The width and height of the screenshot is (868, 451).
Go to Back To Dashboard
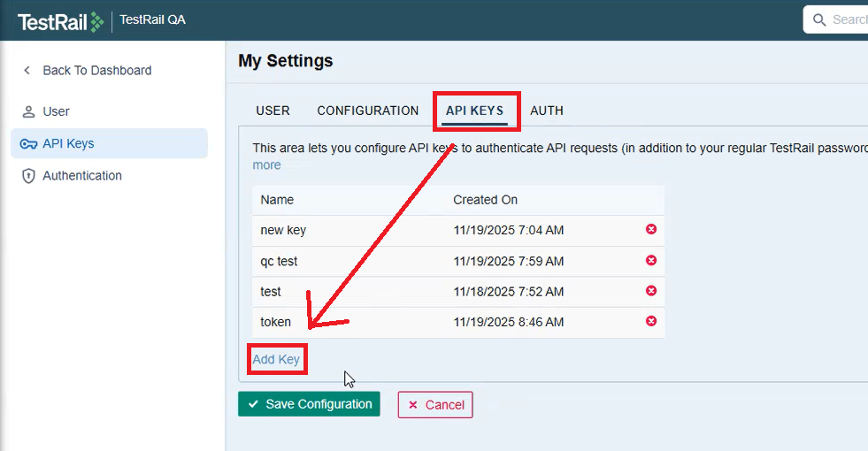click(x=96, y=70)
